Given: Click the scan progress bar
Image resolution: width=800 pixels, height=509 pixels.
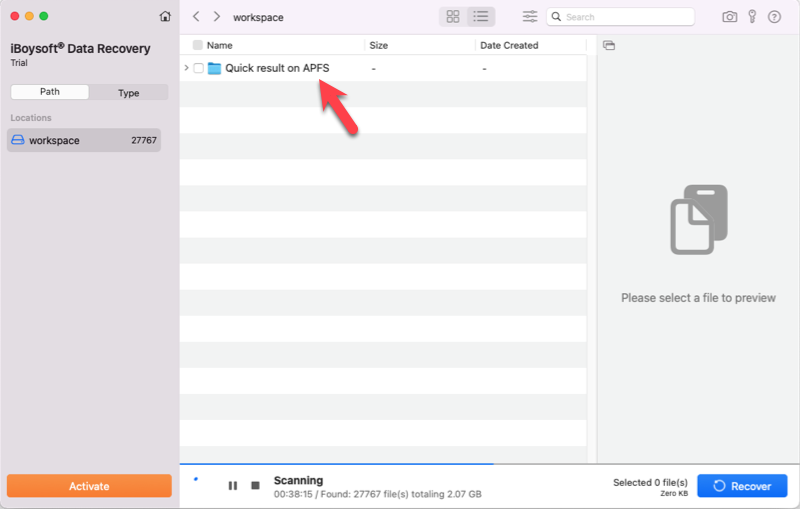Looking at the screenshot, I should click(x=489, y=464).
